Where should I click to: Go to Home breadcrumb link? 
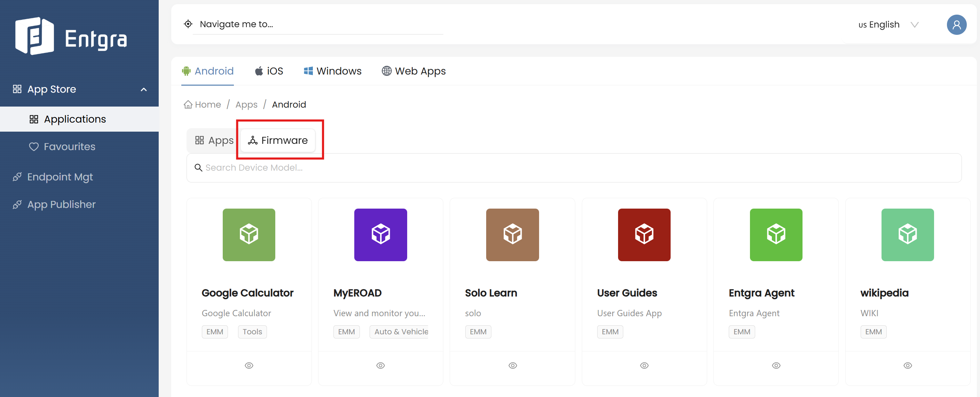point(208,104)
